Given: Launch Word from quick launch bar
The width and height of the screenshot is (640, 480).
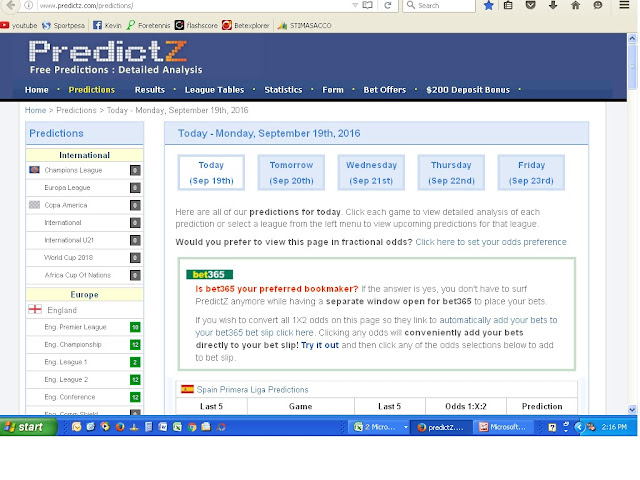Looking at the screenshot, I should tap(162, 427).
